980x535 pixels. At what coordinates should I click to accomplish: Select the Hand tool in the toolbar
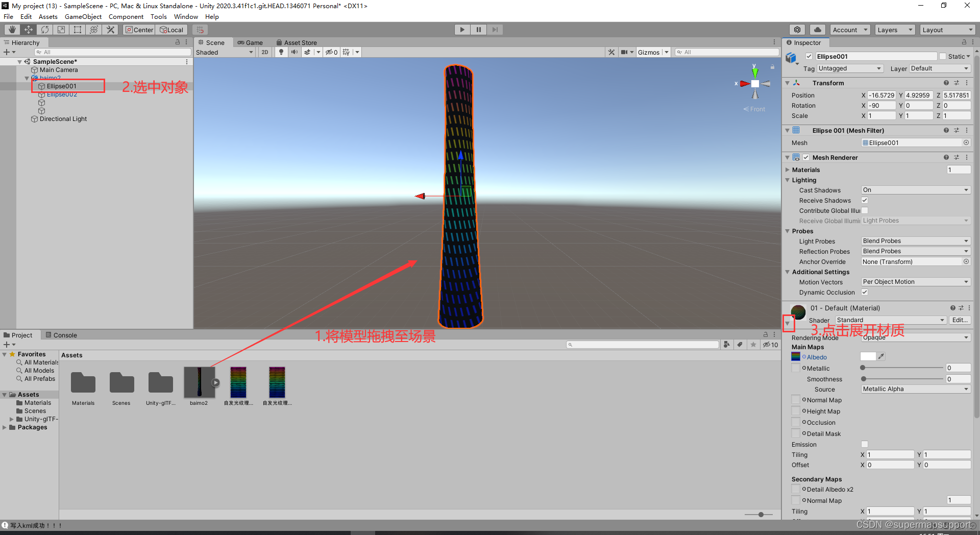click(x=12, y=29)
